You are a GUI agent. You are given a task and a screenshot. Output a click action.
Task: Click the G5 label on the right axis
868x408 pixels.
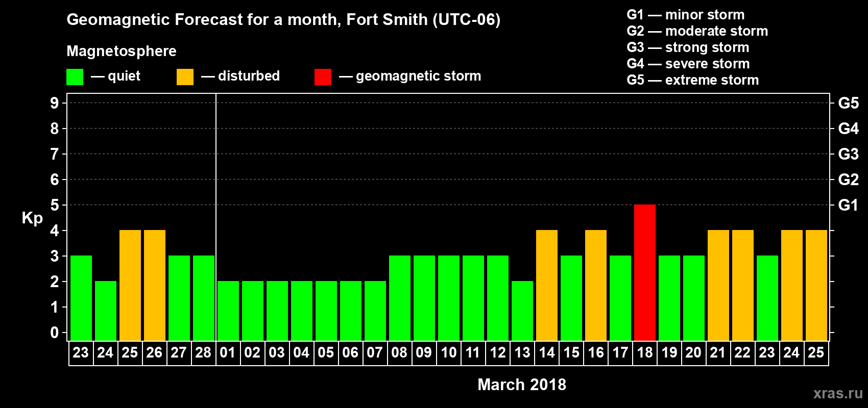tap(848, 103)
